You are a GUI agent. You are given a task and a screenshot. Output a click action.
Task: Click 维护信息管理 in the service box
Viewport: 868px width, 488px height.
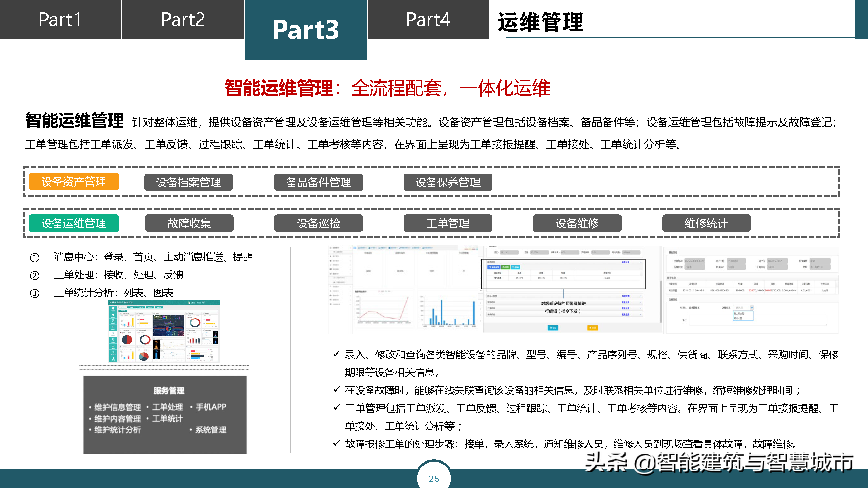[x=118, y=407]
